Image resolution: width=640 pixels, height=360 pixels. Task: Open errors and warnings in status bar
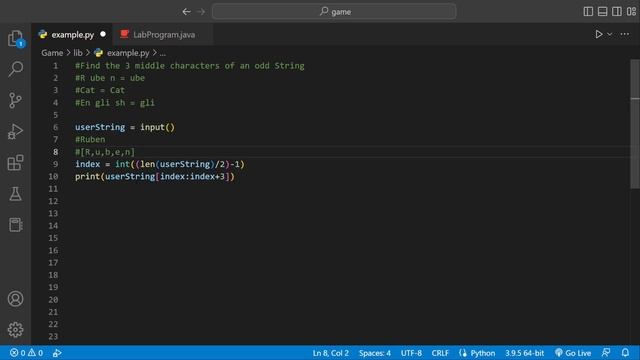pyautogui.click(x=27, y=353)
